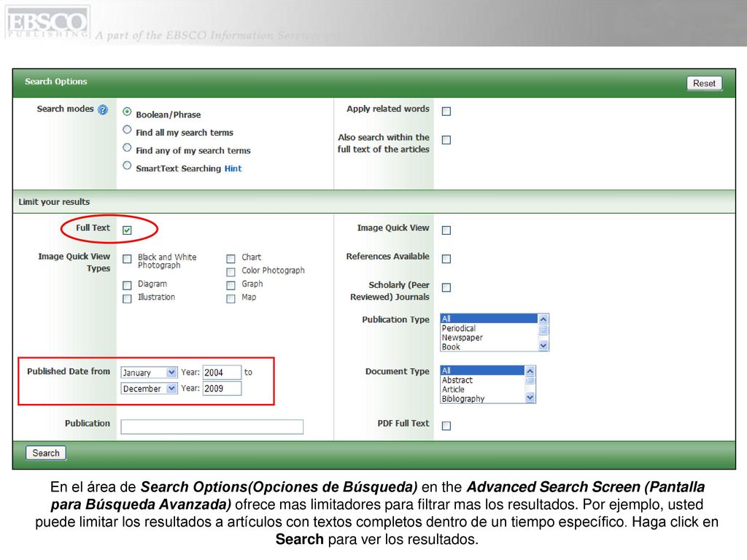
Task: Tick Color Photograph image type
Action: click(231, 273)
